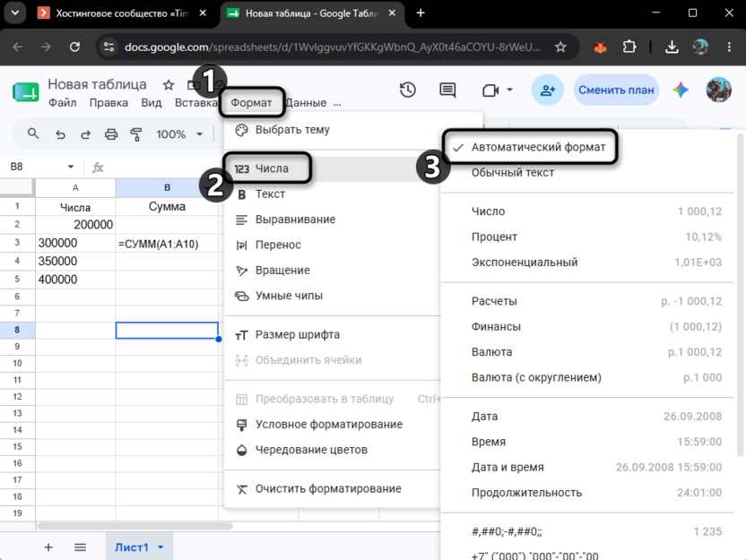
Task: Click cell B3 with СУММ formula
Action: (167, 244)
